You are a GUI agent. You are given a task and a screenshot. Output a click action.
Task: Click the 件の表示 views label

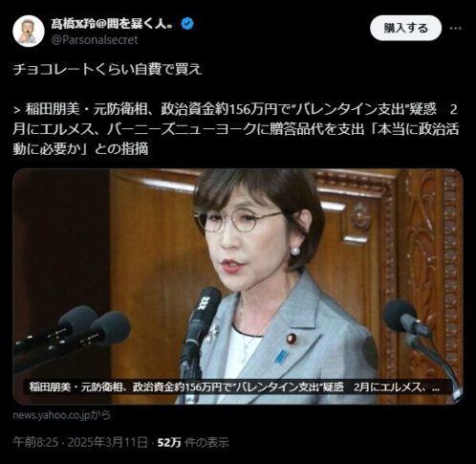click(206, 442)
